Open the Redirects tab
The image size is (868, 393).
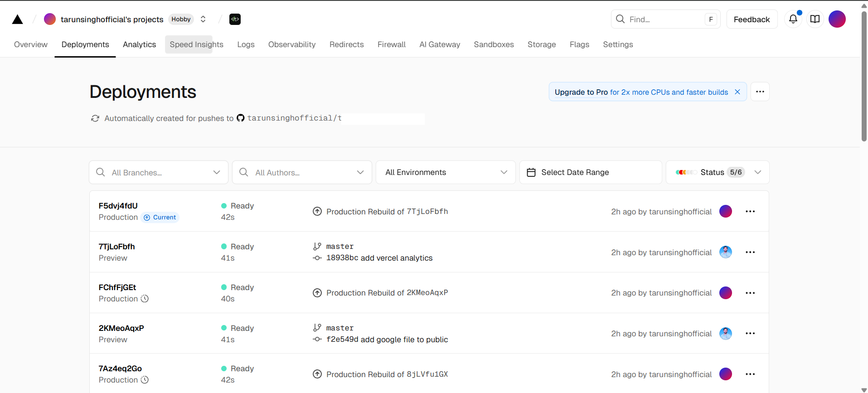tap(346, 44)
